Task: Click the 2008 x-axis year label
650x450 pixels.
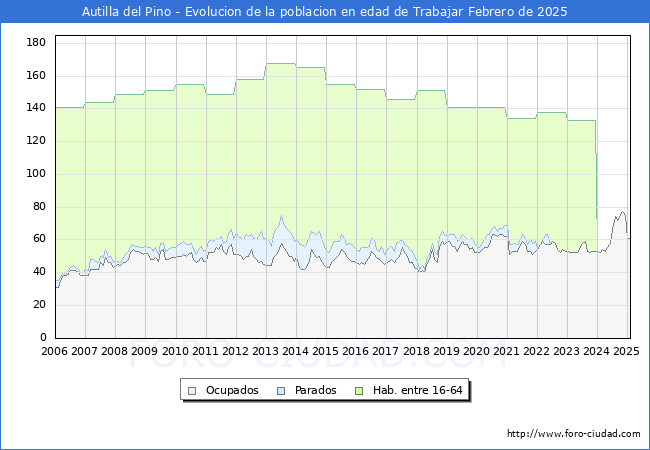Action: 114,351
